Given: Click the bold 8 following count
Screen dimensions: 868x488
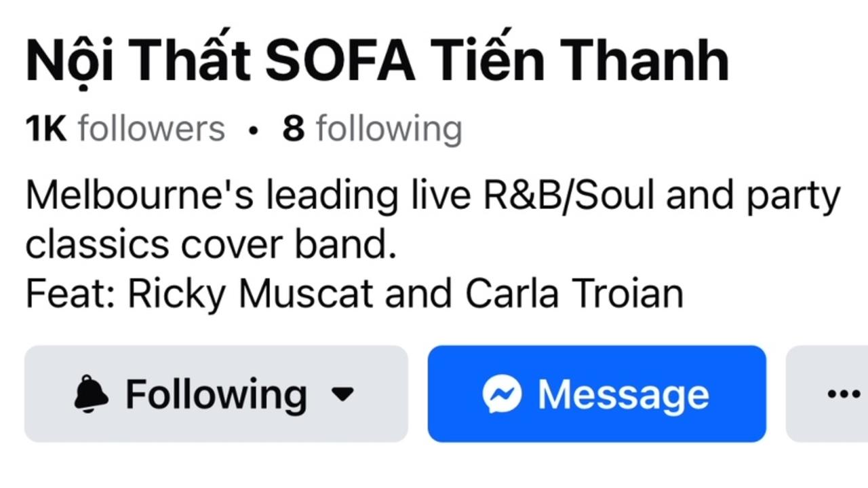Looking at the screenshot, I should point(293,129).
